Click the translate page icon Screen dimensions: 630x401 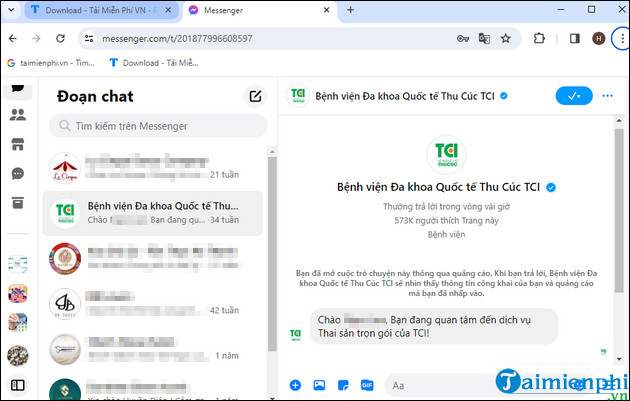484,39
